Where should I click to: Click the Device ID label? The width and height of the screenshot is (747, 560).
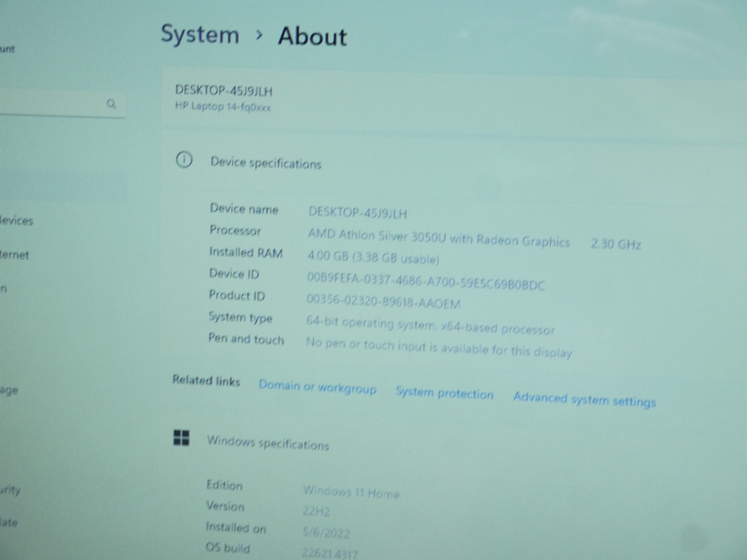[x=234, y=273]
